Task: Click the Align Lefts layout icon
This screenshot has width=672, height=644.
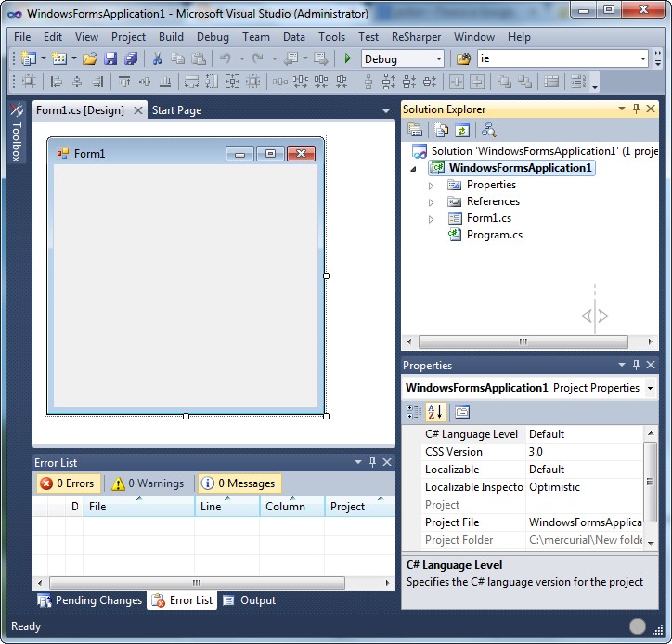Action: [56, 81]
